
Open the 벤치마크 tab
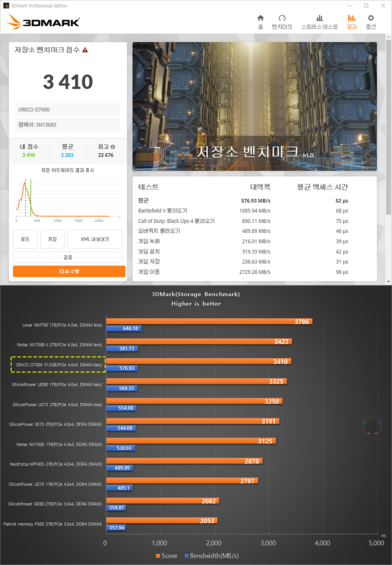click(282, 22)
